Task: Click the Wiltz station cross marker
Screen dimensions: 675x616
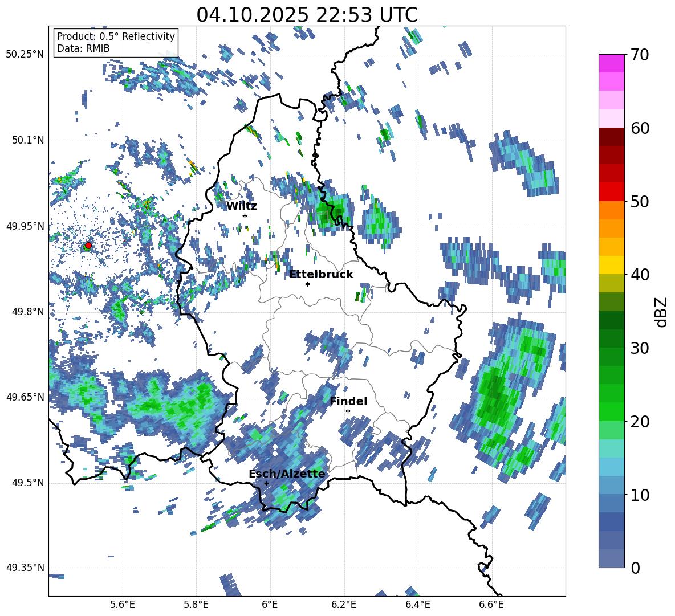Action: (x=245, y=215)
